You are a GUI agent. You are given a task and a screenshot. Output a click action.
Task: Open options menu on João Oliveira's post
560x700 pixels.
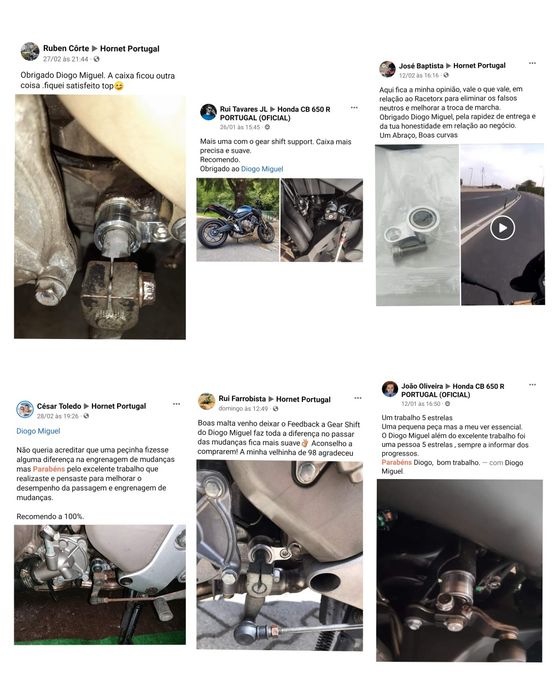point(532,385)
